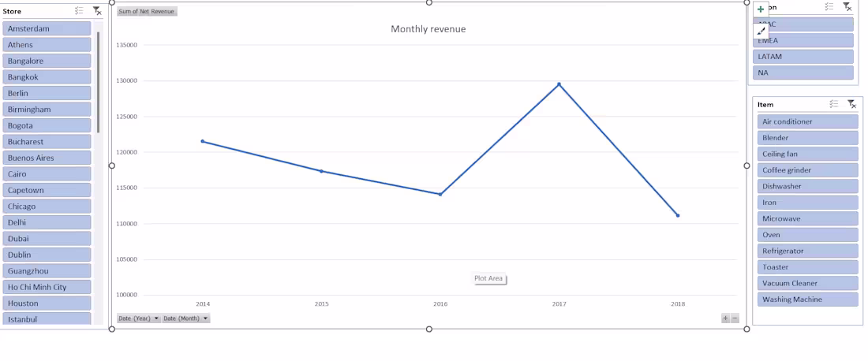
Task: Filter by Amsterdam in Store slicer
Action: (47, 28)
